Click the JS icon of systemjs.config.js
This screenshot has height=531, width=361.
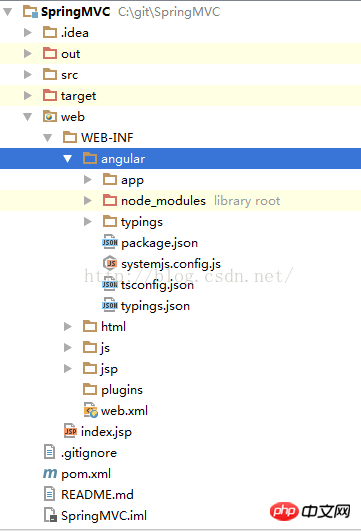tap(110, 263)
